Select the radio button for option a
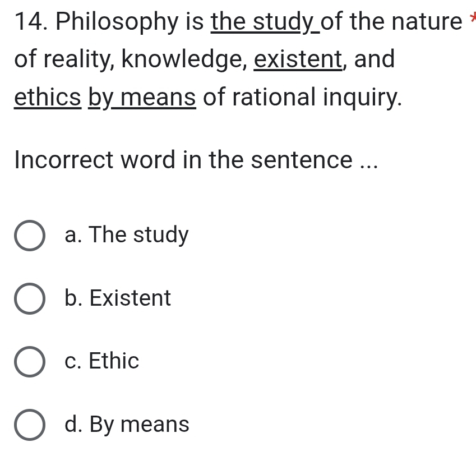This screenshot has height=456, width=476. click(30, 236)
